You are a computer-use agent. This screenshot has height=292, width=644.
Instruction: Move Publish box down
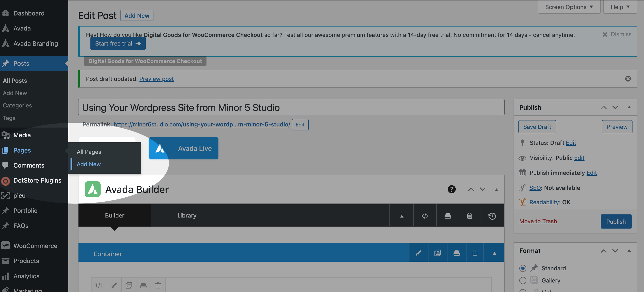click(615, 107)
